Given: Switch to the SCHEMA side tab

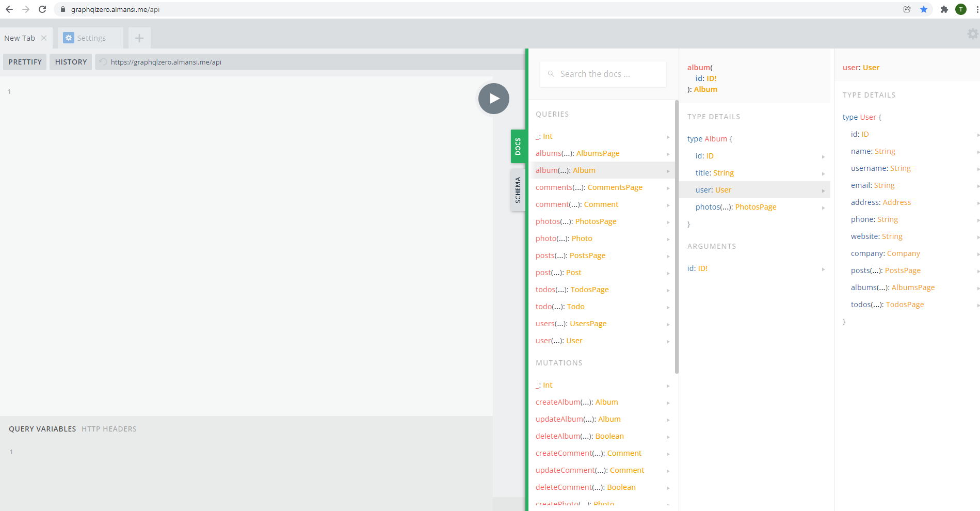Looking at the screenshot, I should (x=518, y=190).
